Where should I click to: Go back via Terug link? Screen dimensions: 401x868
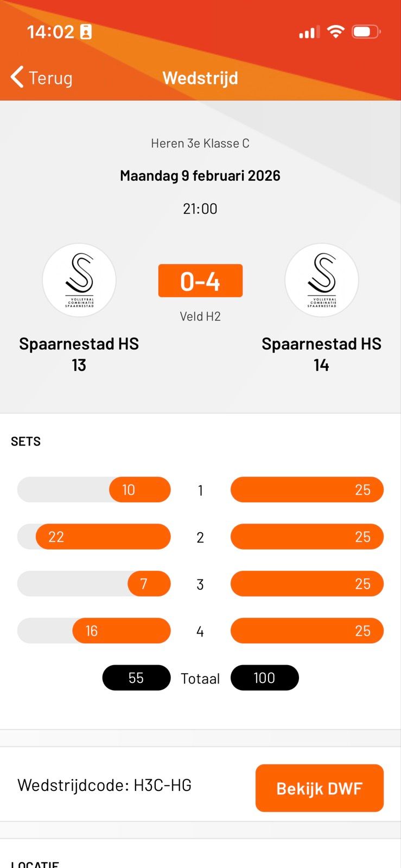point(50,78)
